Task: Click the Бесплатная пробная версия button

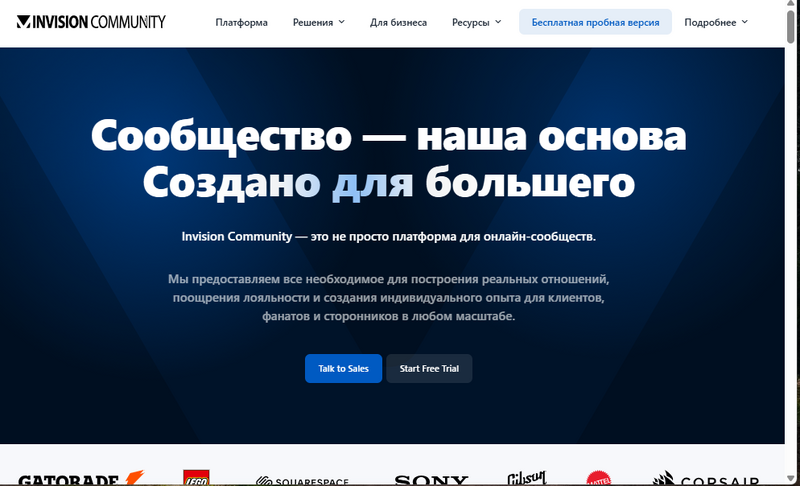Action: (x=595, y=22)
